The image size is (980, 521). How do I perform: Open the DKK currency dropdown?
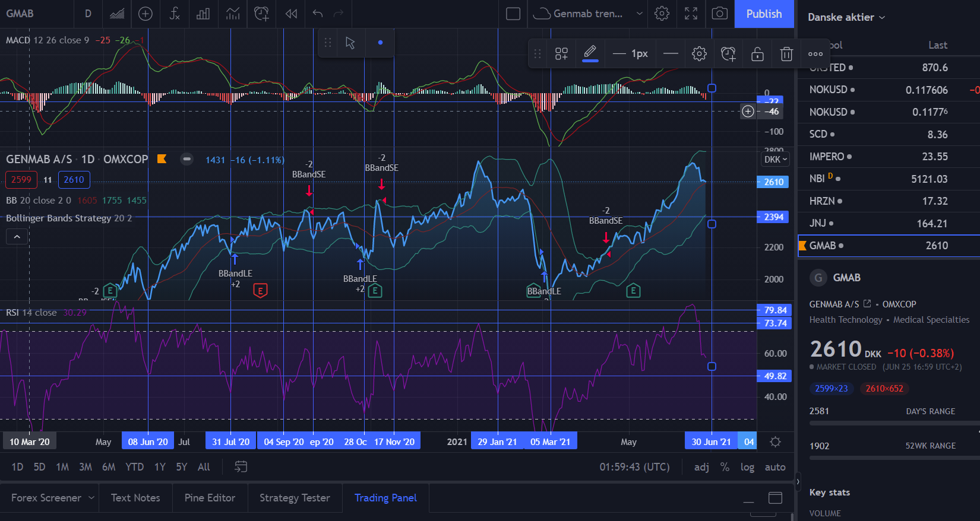click(776, 159)
